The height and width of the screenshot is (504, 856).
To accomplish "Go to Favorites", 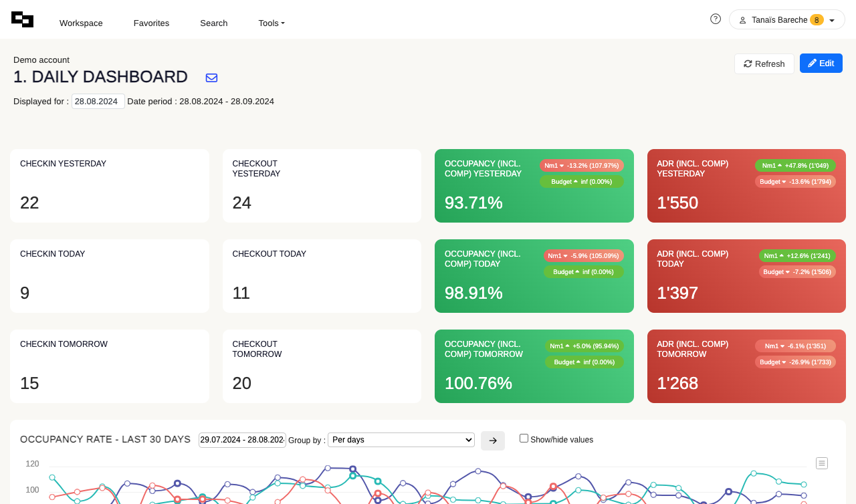I will point(151,23).
